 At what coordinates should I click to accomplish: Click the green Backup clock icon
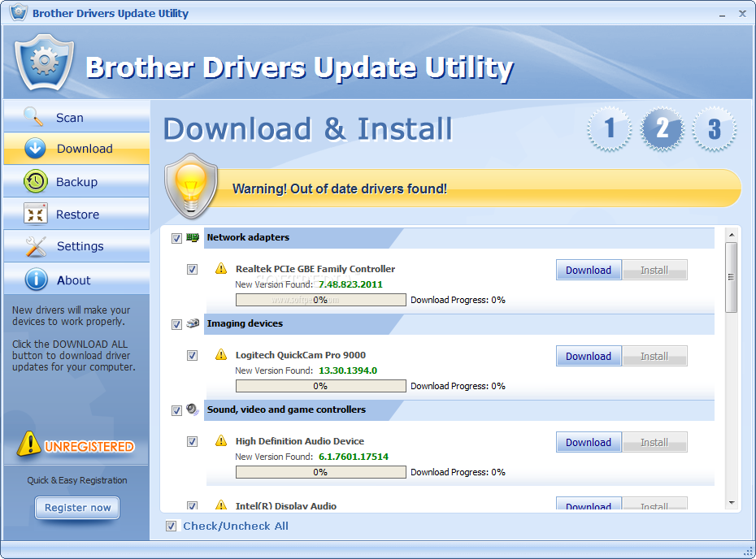click(x=35, y=181)
